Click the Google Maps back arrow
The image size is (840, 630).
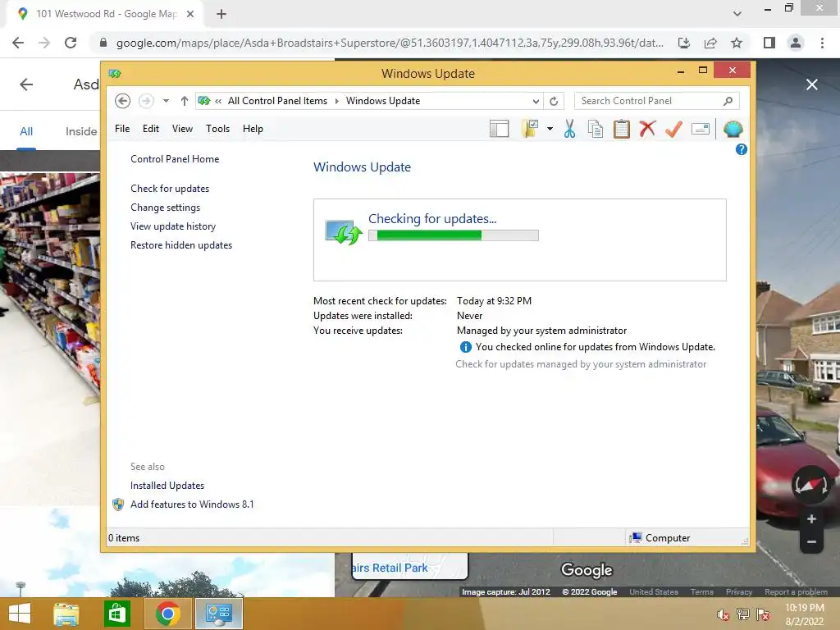click(x=26, y=84)
